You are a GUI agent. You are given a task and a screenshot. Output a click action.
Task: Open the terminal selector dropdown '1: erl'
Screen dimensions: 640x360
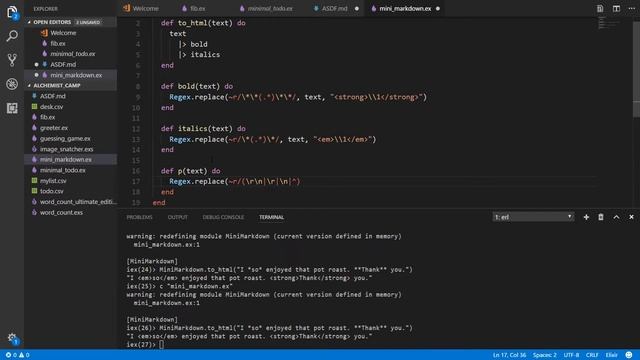click(533, 217)
